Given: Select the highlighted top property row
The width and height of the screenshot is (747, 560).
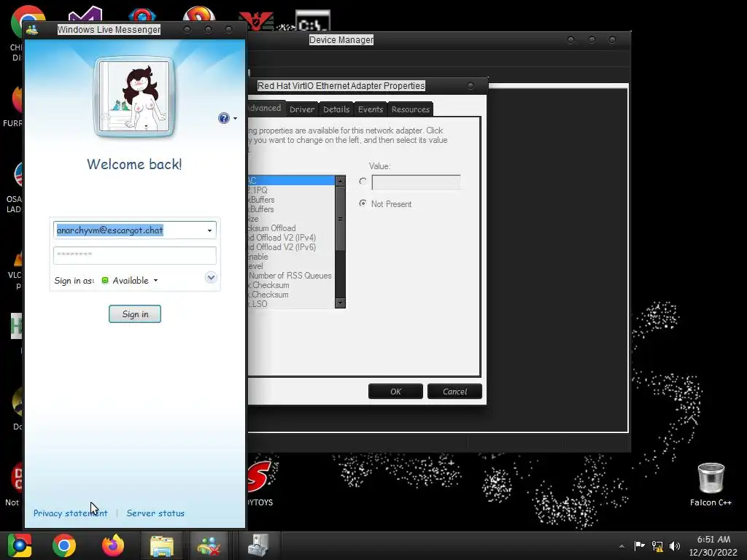Looking at the screenshot, I should point(291,181).
